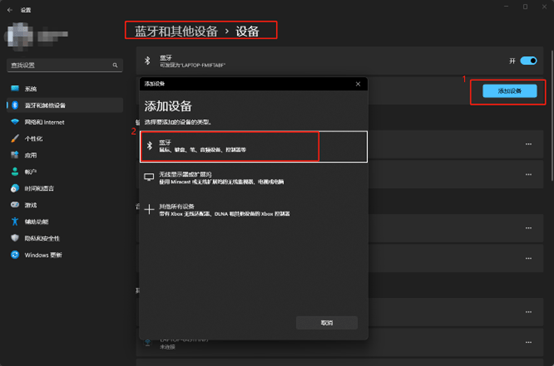
Task: Click the 查找设置 search field
Action: coord(65,65)
